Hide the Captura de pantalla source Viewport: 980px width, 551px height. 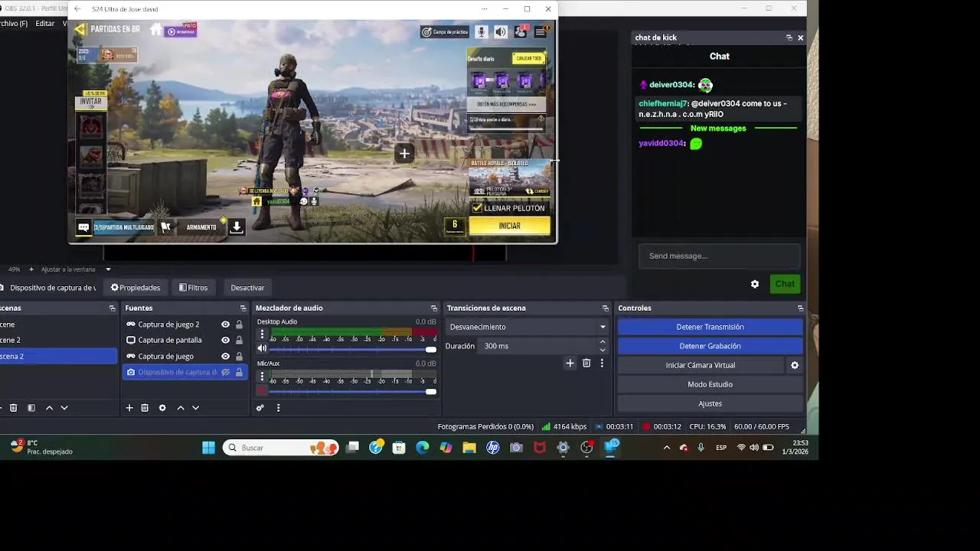coord(225,340)
